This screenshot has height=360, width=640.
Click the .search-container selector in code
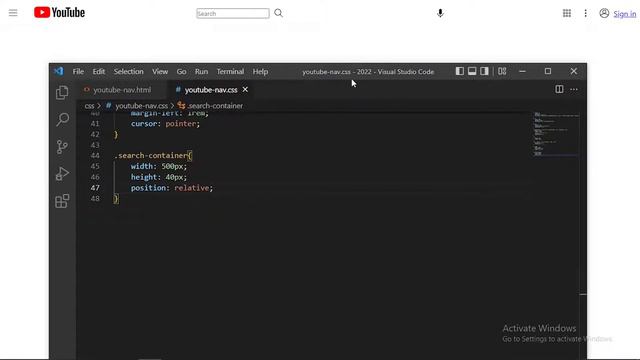pos(151,156)
